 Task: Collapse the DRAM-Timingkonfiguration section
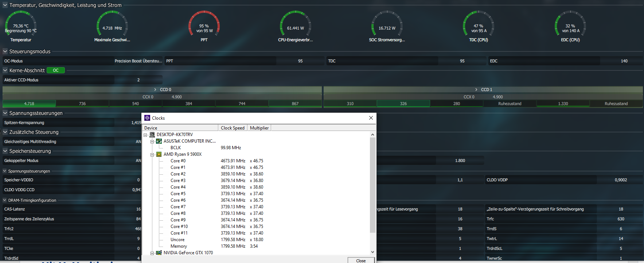(x=5, y=200)
